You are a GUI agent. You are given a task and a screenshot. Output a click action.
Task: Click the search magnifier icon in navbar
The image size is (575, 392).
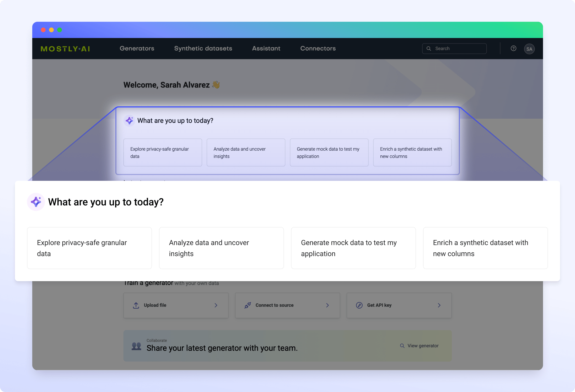pyautogui.click(x=429, y=48)
